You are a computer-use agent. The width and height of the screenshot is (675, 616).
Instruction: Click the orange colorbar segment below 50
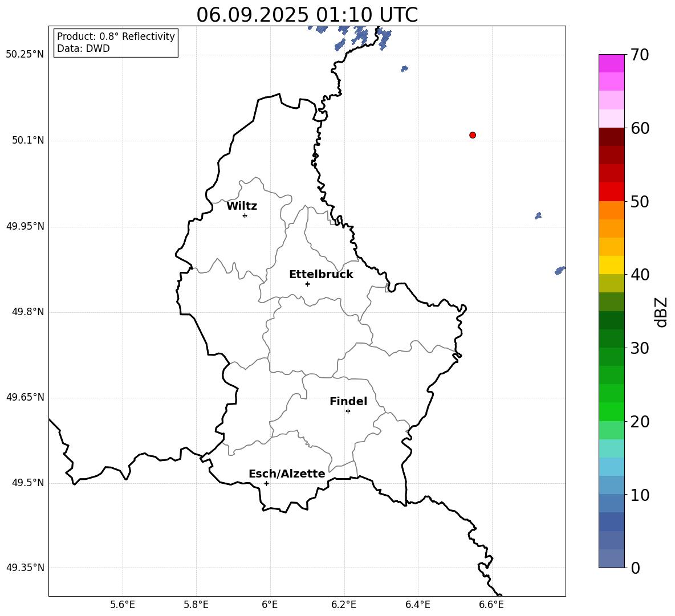pyautogui.click(x=611, y=210)
